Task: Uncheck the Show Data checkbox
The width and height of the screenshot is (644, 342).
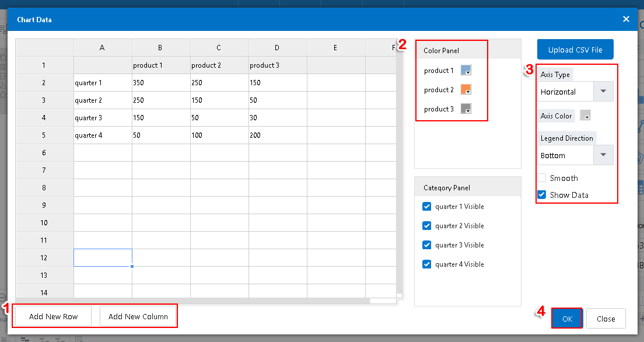Action: click(x=542, y=195)
